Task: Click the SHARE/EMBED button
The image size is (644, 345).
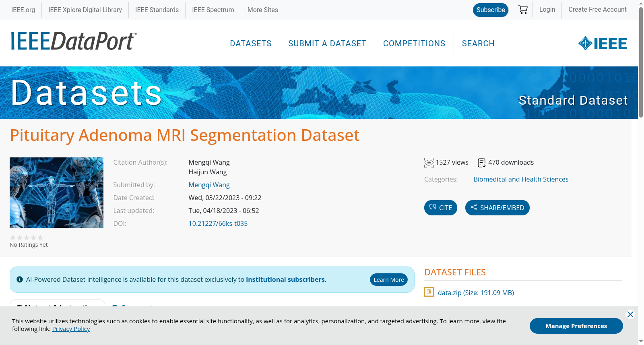Action: point(497,208)
